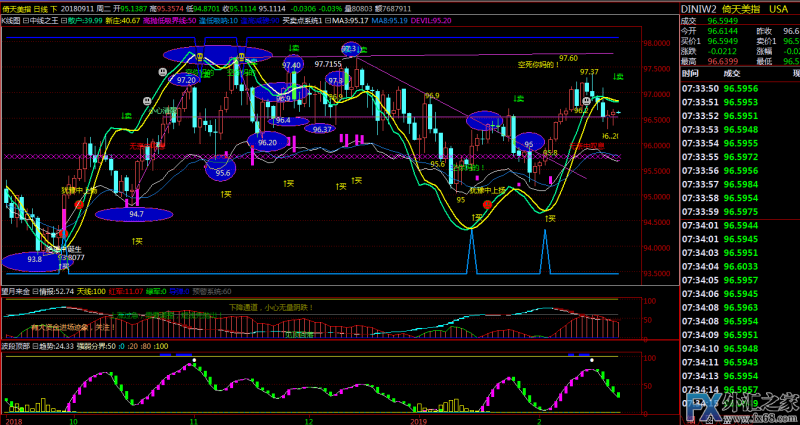Click the 97.60 price annotation

[x=568, y=58]
